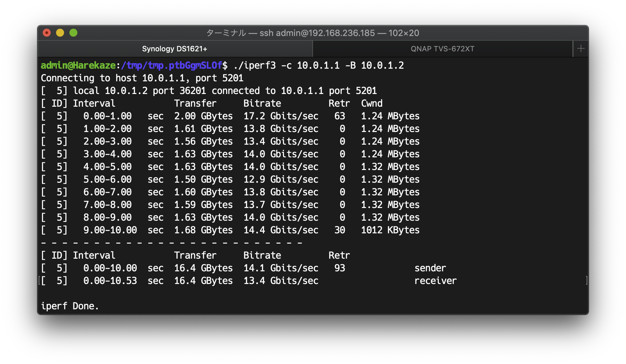The height and width of the screenshot is (364, 626).
Task: Click the line 'Connecting to host 10.0.1.1, port 5201'
Action: (142, 78)
